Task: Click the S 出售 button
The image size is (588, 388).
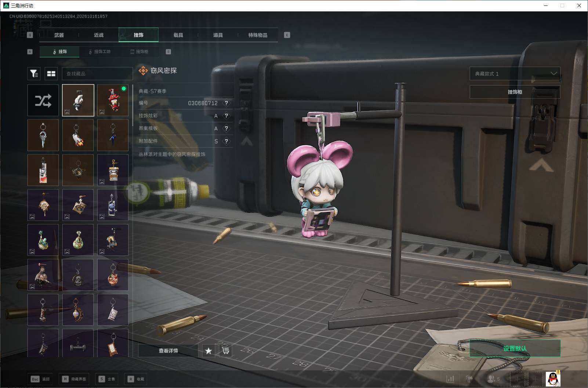Action: [x=107, y=379]
